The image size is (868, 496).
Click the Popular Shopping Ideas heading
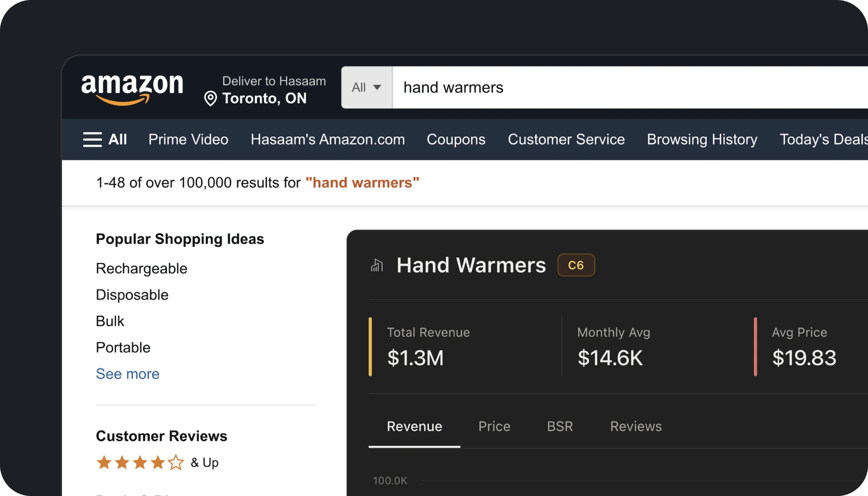click(180, 239)
